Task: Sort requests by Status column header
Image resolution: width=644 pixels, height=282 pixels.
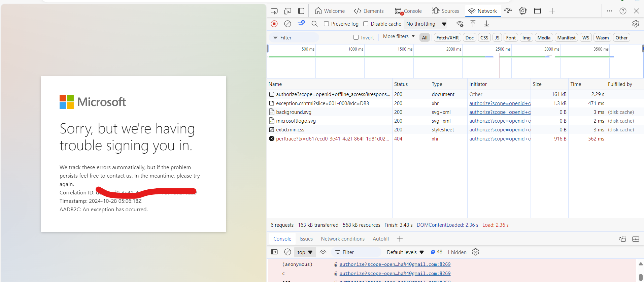Action: (x=411, y=84)
